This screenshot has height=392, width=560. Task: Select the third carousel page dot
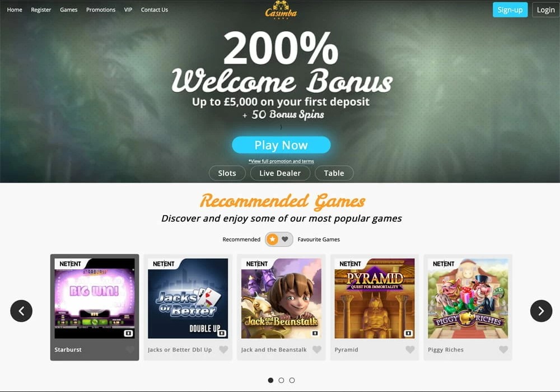[x=292, y=380]
